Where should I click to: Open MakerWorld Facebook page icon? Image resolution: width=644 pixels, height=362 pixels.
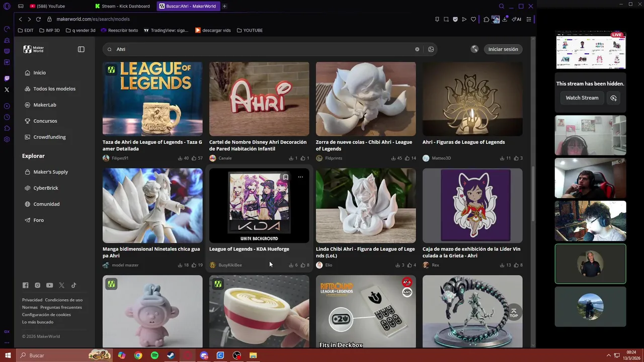pyautogui.click(x=25, y=285)
